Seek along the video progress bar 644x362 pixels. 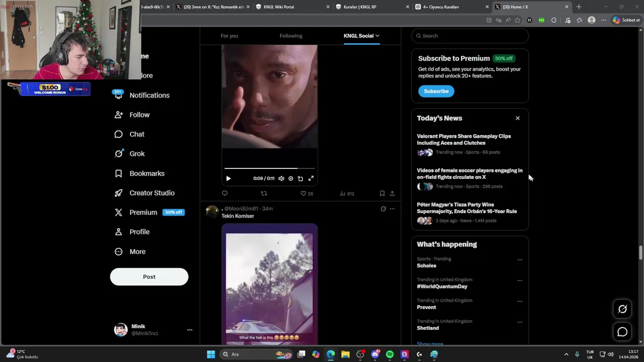[x=270, y=168]
